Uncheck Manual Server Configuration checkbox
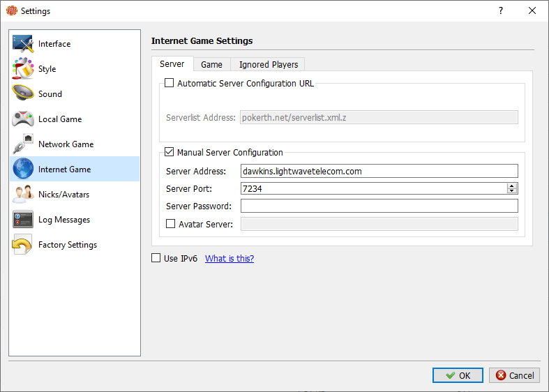Screen dimensions: 549x392 click(x=169, y=152)
